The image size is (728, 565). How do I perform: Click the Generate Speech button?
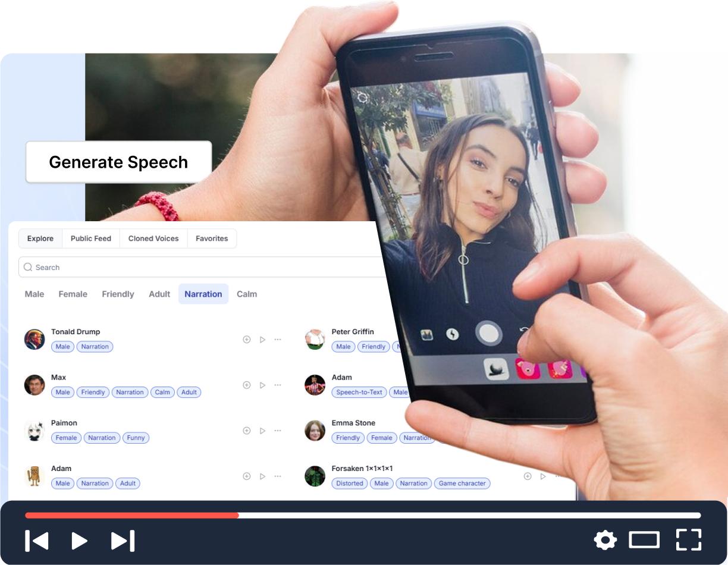(118, 162)
